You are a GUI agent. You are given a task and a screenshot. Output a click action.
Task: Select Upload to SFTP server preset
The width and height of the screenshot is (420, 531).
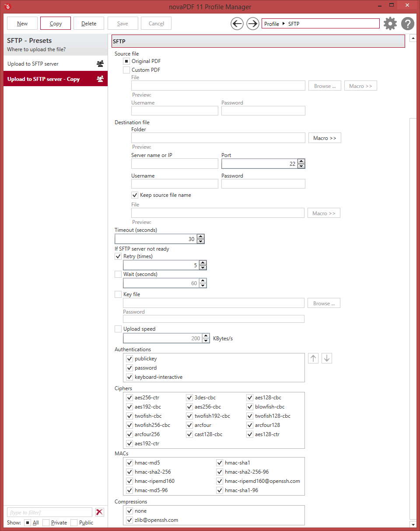pos(56,63)
